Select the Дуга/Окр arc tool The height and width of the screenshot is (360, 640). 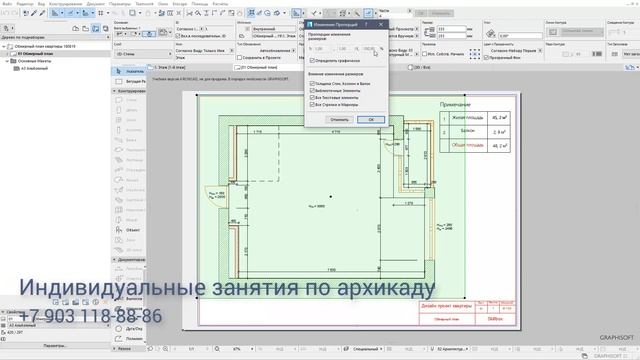(x=128, y=328)
